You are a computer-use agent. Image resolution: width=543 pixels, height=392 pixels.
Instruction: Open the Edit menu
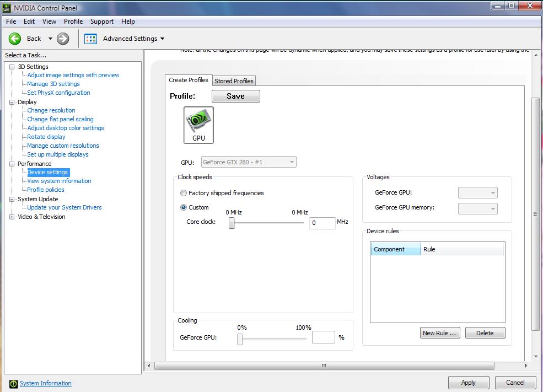tap(29, 22)
